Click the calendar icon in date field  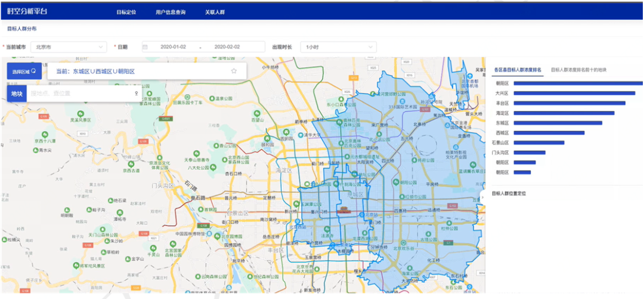click(x=145, y=46)
